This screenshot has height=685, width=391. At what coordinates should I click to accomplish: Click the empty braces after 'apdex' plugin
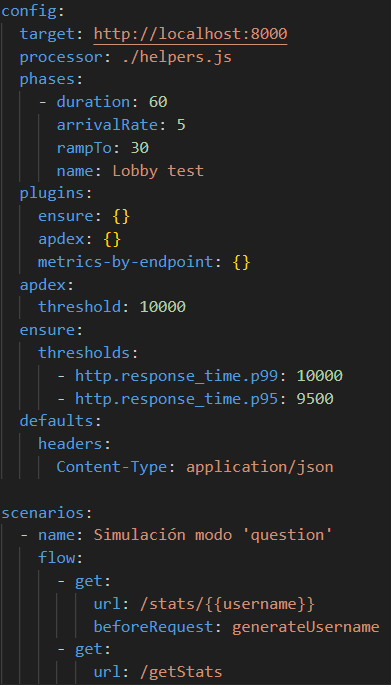[112, 239]
